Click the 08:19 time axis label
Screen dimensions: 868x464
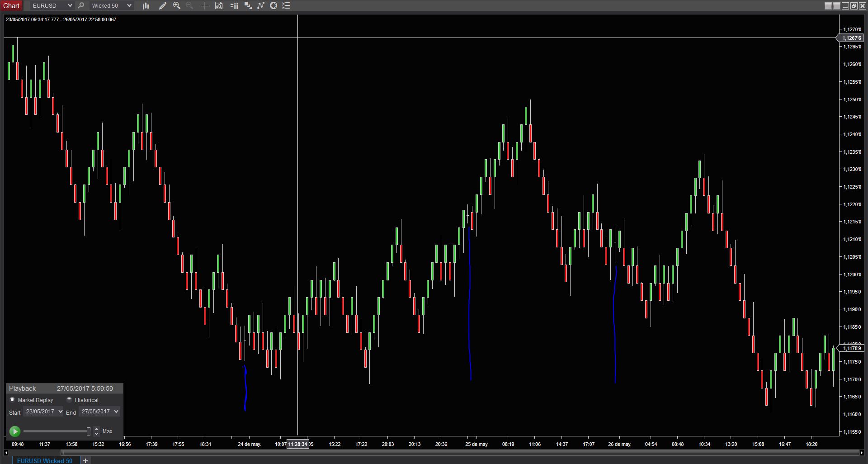click(x=508, y=444)
